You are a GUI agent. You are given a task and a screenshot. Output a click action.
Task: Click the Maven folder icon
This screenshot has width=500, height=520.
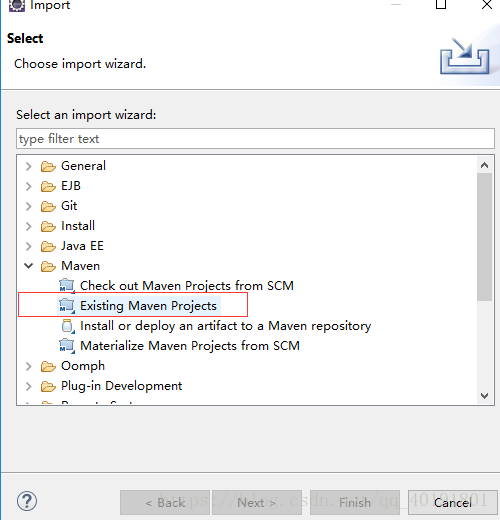pyautogui.click(x=48, y=266)
